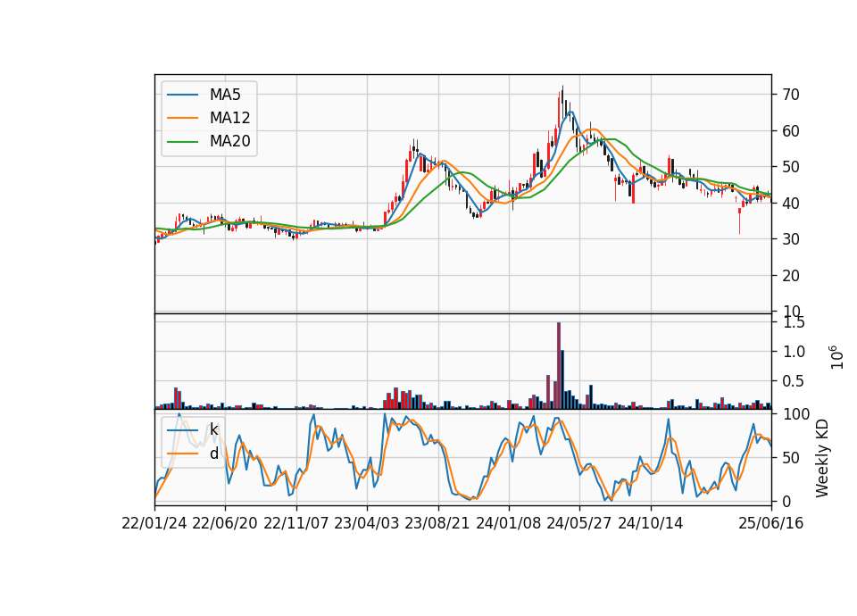Click the 1.0 volume axis tick label
Image resolution: width=857 pixels, height=616 pixels.
click(794, 352)
